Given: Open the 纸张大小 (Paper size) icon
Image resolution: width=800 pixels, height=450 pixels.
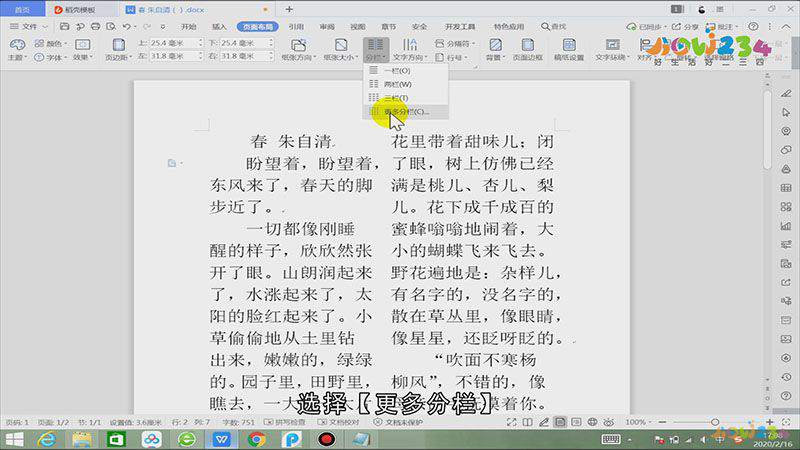Looking at the screenshot, I should tap(340, 45).
